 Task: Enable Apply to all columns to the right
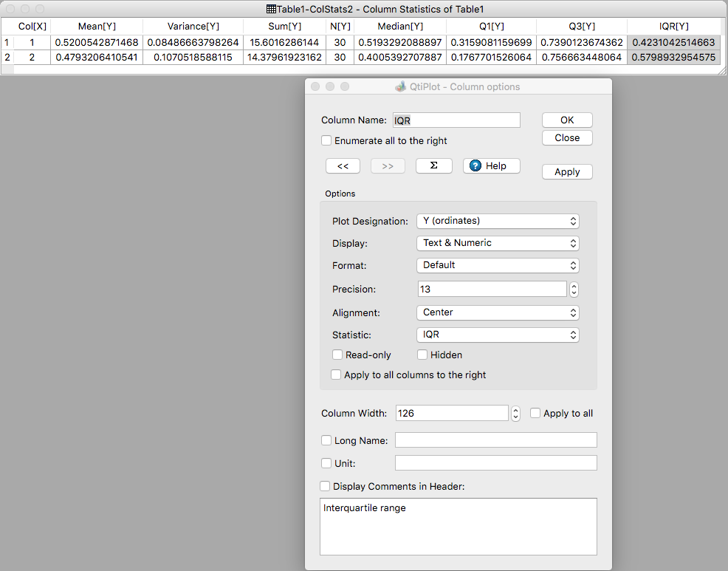[337, 375]
